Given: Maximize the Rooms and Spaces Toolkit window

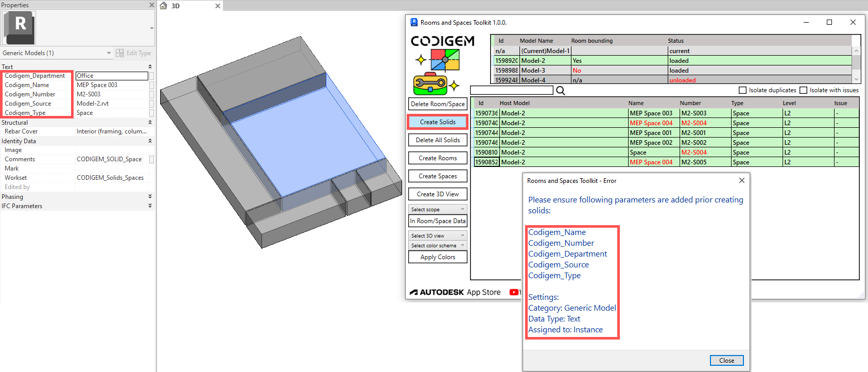Looking at the screenshot, I should pyautogui.click(x=829, y=22).
